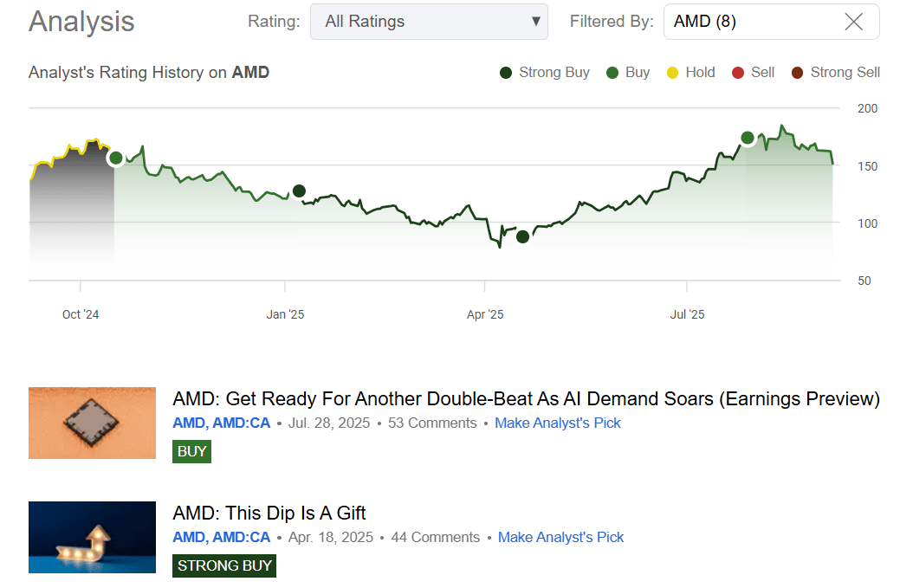Screen dimensions: 900x588
Task: Open the arrow thumbnail for This Dip Is A Gift
Action: click(x=92, y=537)
